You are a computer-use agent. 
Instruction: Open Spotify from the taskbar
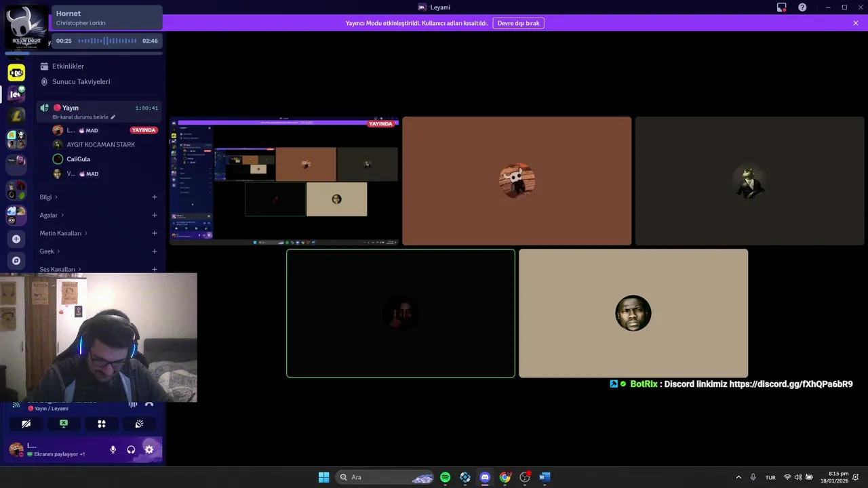(x=446, y=477)
